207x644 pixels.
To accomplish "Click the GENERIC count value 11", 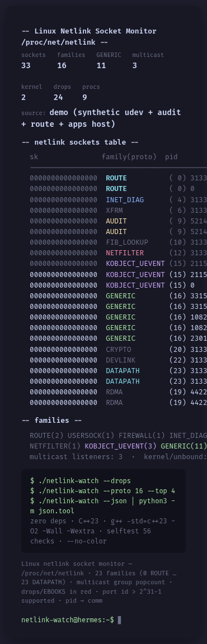I will (x=101, y=65).
